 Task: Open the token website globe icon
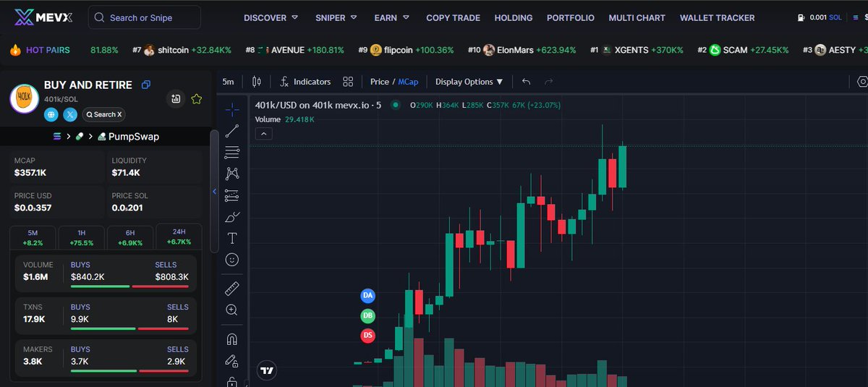click(51, 114)
